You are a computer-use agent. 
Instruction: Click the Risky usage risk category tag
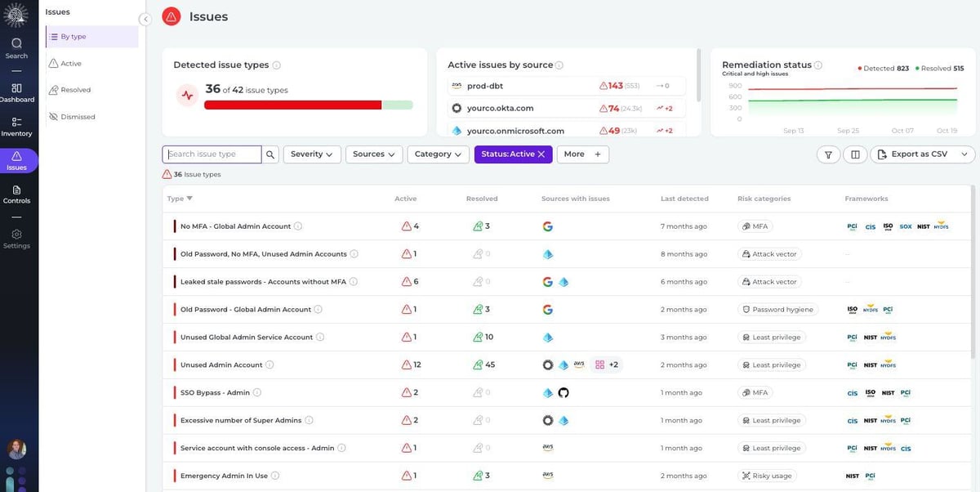[768, 476]
